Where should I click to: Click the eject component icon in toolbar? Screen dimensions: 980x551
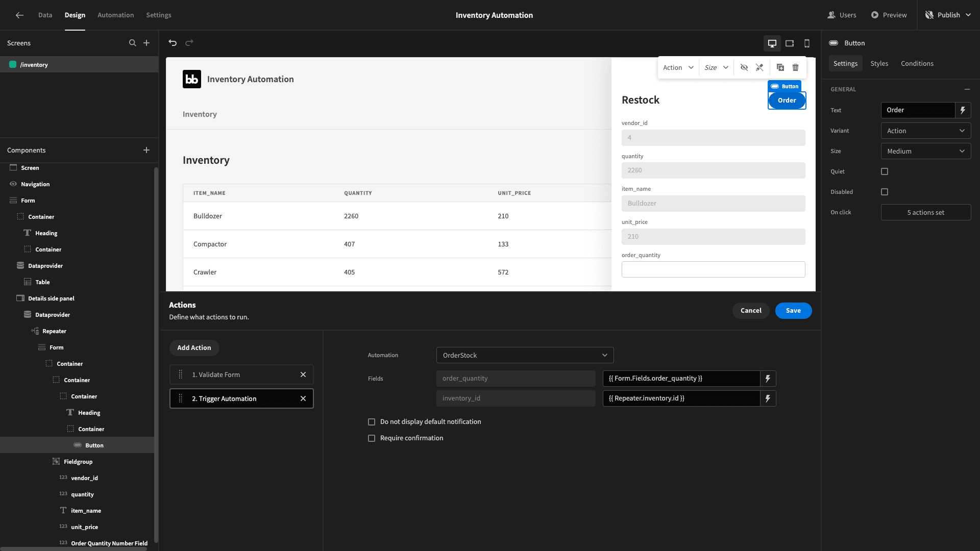[x=759, y=67]
